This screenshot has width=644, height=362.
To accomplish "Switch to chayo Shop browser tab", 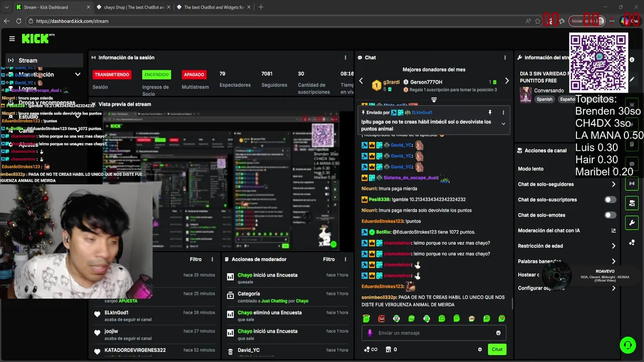I will pos(134,7).
